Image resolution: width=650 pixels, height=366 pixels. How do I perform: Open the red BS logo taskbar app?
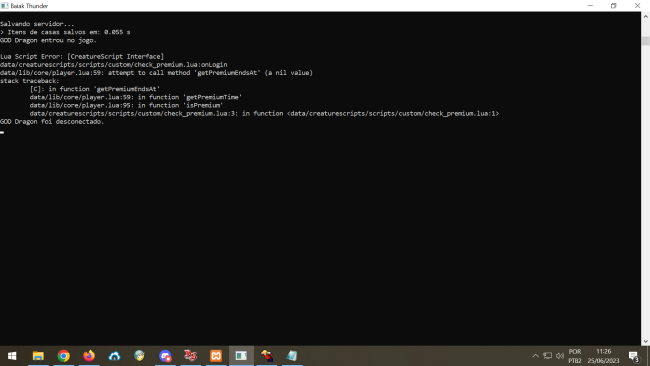coord(190,356)
